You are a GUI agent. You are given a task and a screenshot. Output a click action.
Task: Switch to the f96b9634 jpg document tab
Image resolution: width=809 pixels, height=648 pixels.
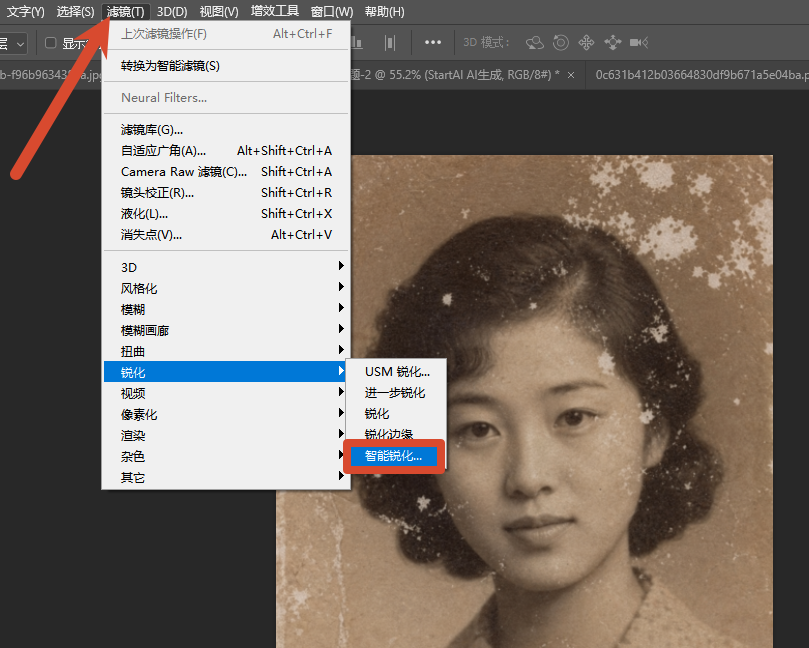pyautogui.click(x=51, y=75)
